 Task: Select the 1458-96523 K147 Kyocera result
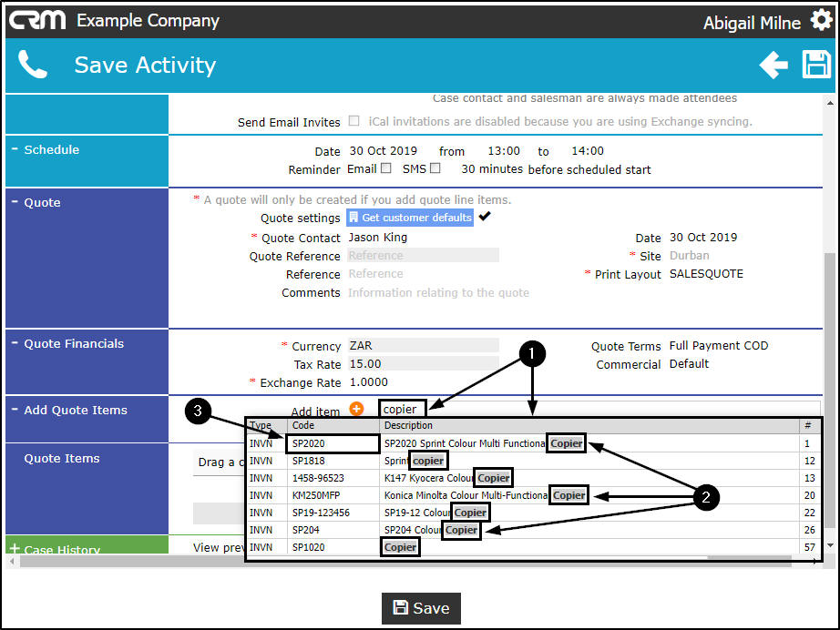(x=532, y=478)
